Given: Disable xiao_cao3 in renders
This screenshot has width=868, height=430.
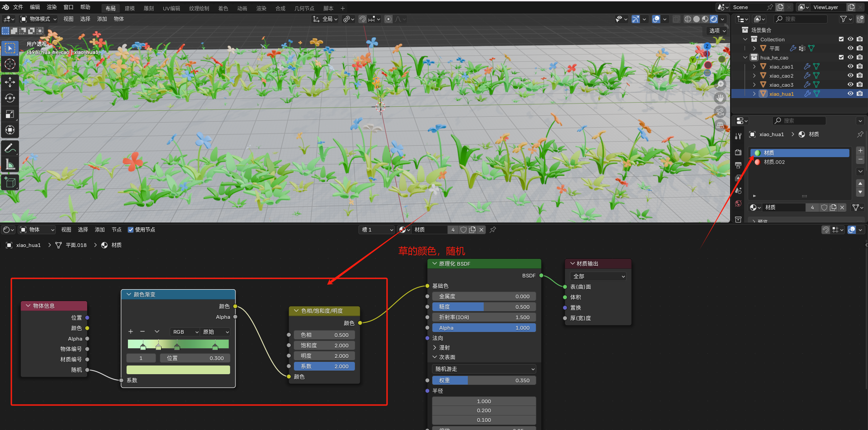Looking at the screenshot, I should click(x=860, y=85).
